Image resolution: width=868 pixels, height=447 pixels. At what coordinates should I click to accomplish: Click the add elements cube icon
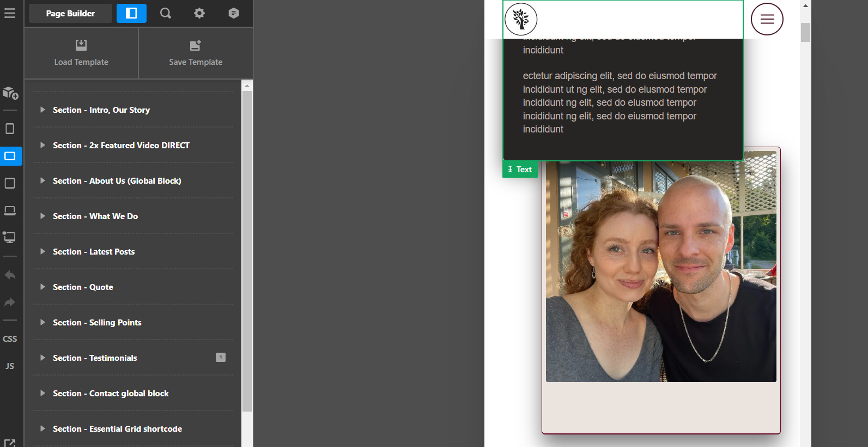tap(10, 93)
